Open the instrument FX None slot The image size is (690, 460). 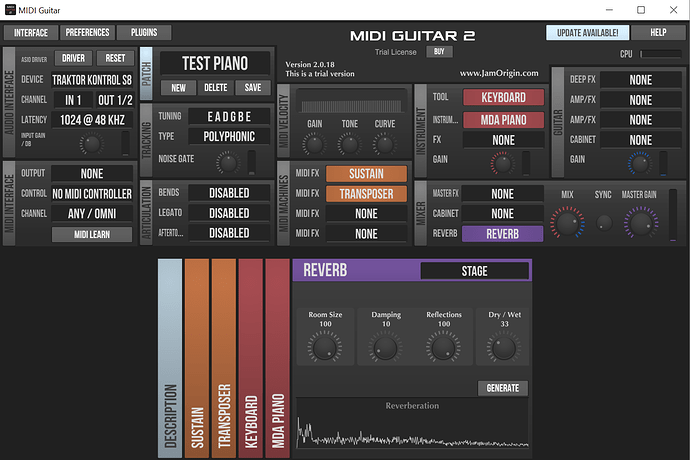point(503,140)
